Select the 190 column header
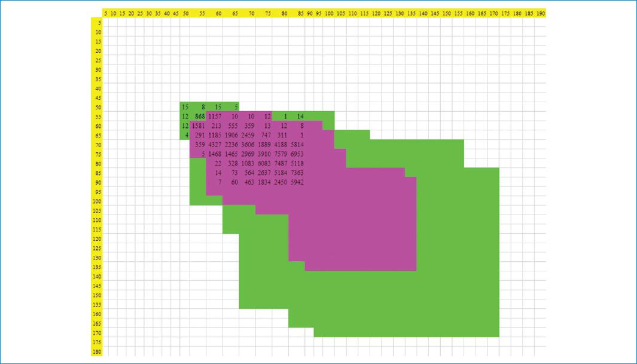This screenshot has height=364, width=637. tap(540, 13)
